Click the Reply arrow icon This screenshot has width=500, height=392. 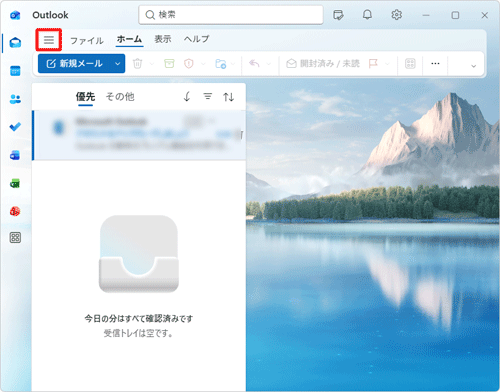click(x=254, y=63)
